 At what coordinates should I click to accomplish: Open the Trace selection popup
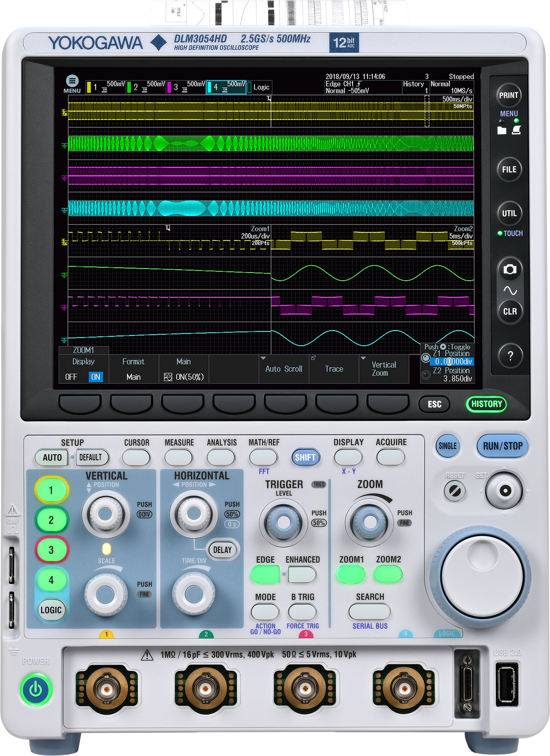[334, 369]
